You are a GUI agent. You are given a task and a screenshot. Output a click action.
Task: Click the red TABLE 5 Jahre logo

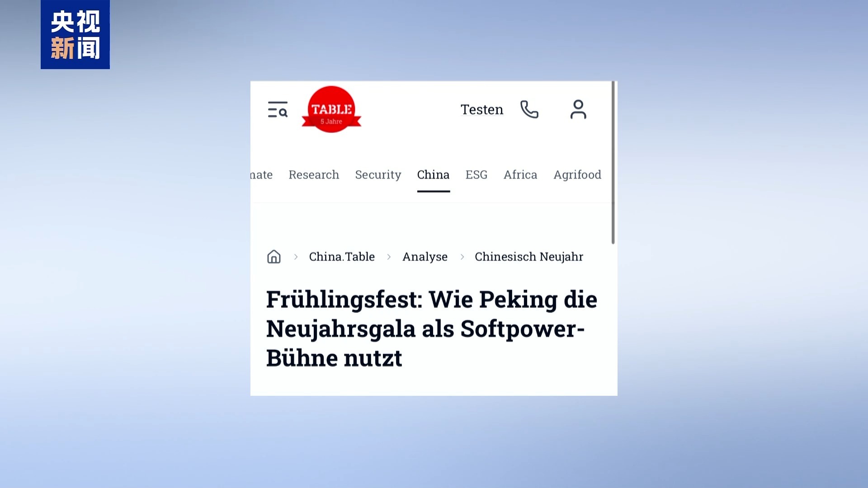click(x=331, y=109)
